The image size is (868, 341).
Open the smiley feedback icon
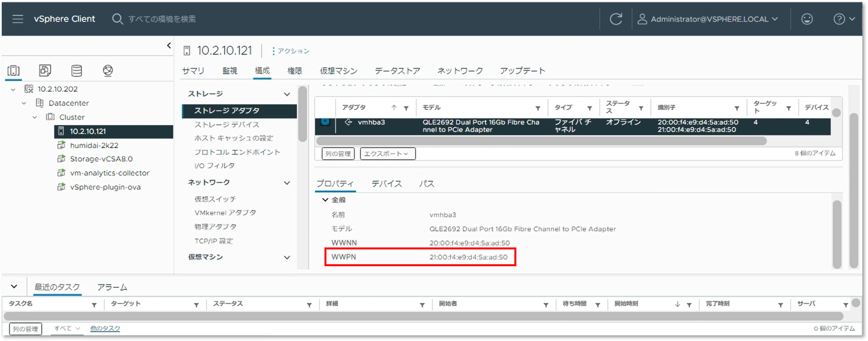pos(807,19)
